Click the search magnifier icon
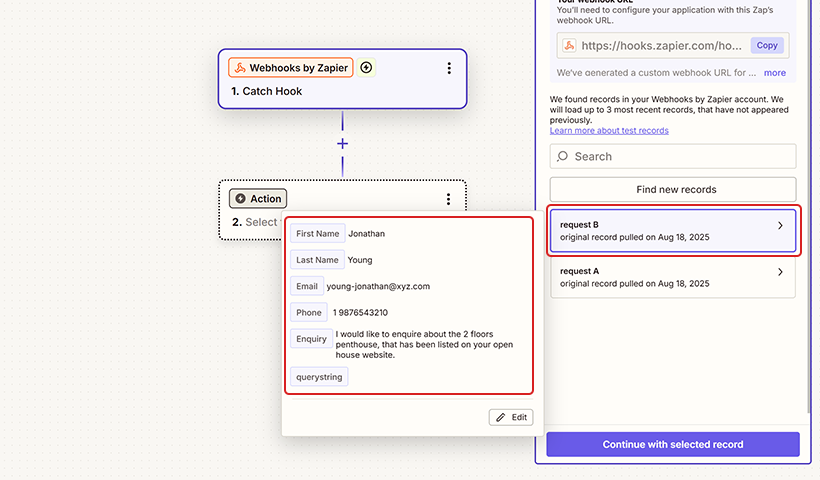 pos(563,157)
